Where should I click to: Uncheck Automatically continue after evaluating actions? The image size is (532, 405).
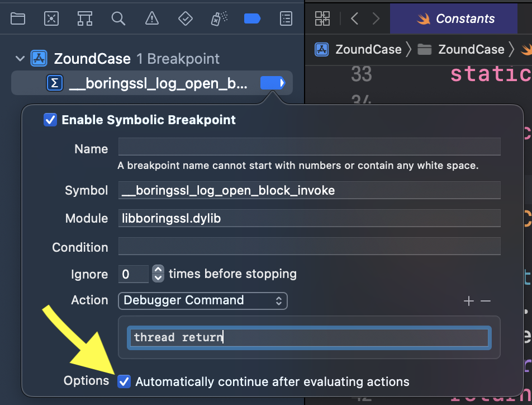125,382
